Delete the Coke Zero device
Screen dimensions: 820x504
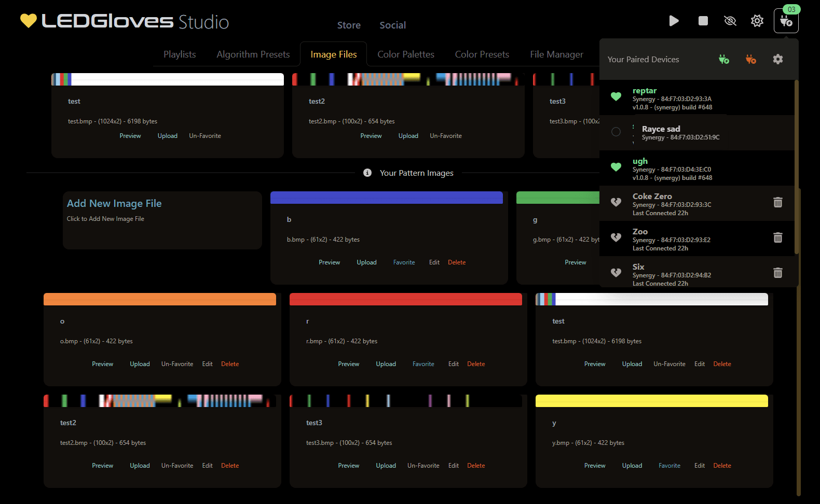pos(777,202)
